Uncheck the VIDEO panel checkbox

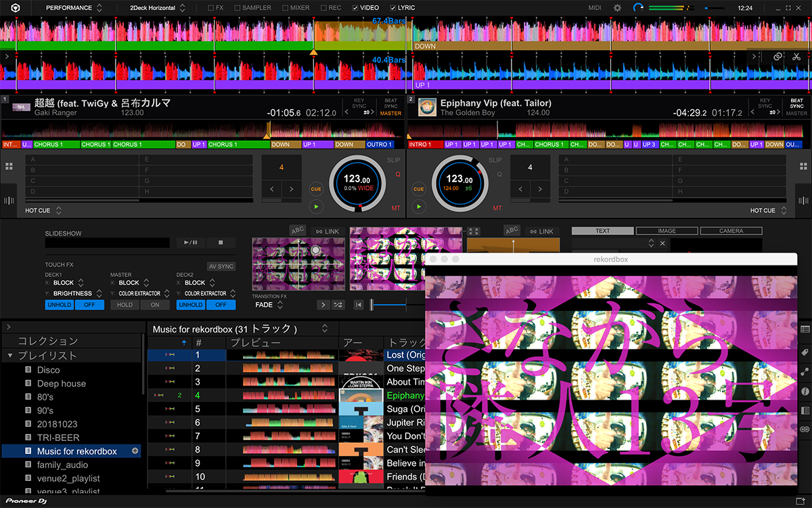[356, 8]
